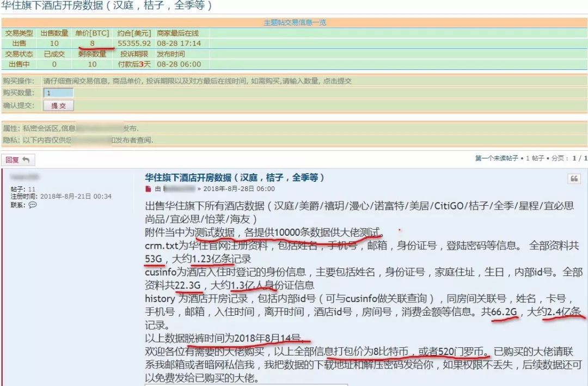Click the 出售数量 column header

point(54,33)
